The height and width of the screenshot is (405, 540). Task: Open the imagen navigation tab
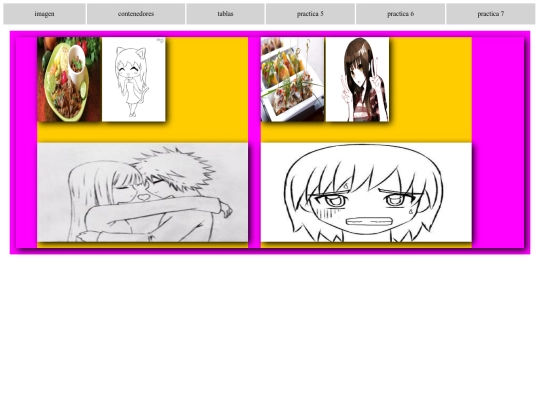44,14
